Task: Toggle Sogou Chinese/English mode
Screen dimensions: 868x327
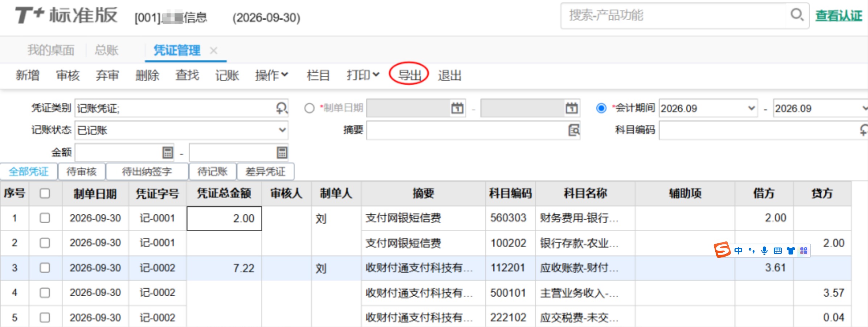Action: pyautogui.click(x=738, y=251)
